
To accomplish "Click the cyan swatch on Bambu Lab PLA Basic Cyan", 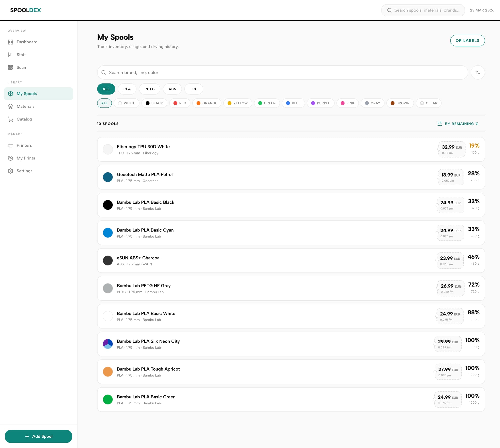I will pyautogui.click(x=108, y=233).
